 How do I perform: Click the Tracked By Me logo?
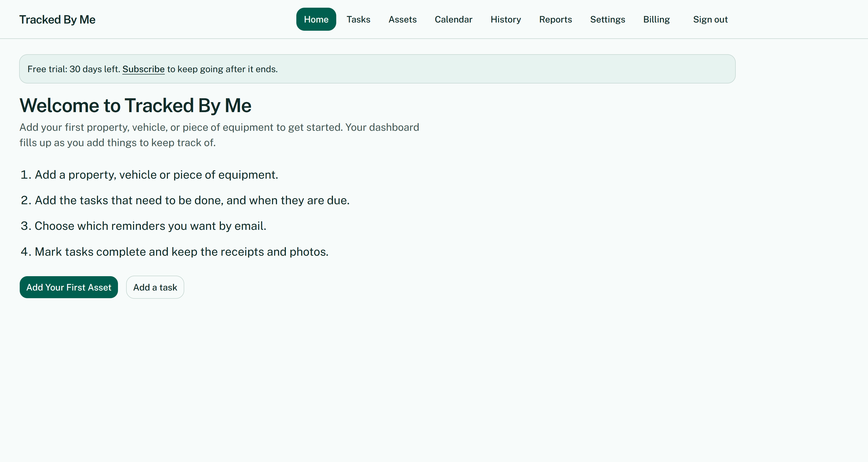coord(57,19)
